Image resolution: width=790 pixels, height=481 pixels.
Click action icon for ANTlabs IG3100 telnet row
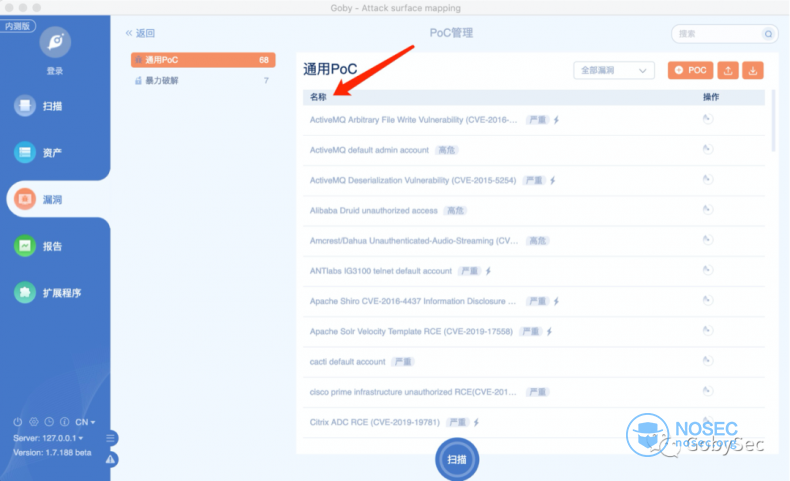[708, 270]
